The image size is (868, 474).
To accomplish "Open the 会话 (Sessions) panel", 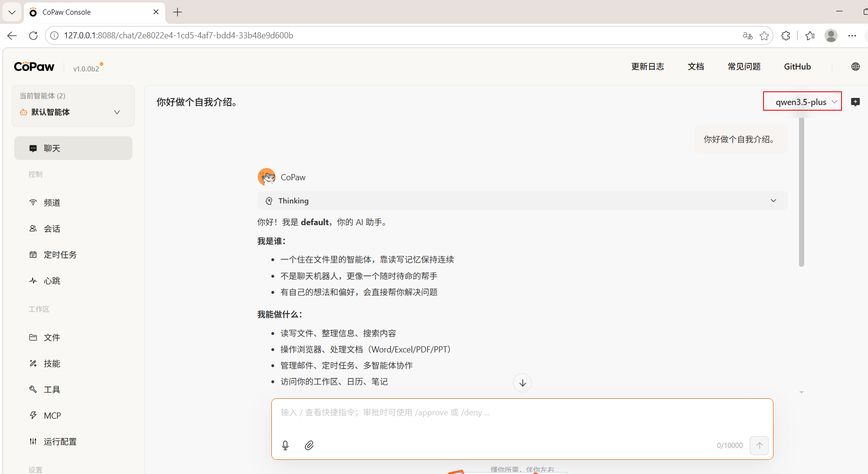I will tap(52, 228).
